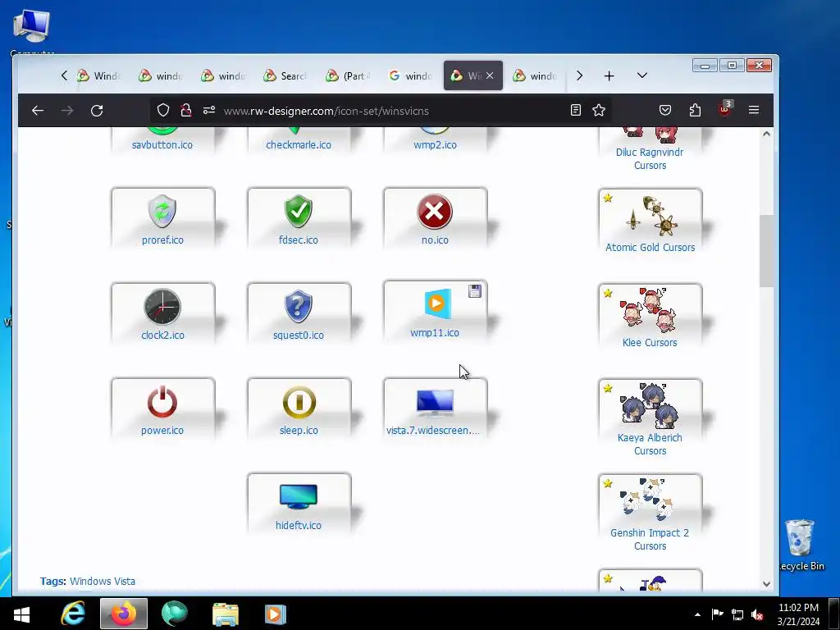This screenshot has width=840, height=630.
Task: Open the Windows Start button
Action: point(21,614)
